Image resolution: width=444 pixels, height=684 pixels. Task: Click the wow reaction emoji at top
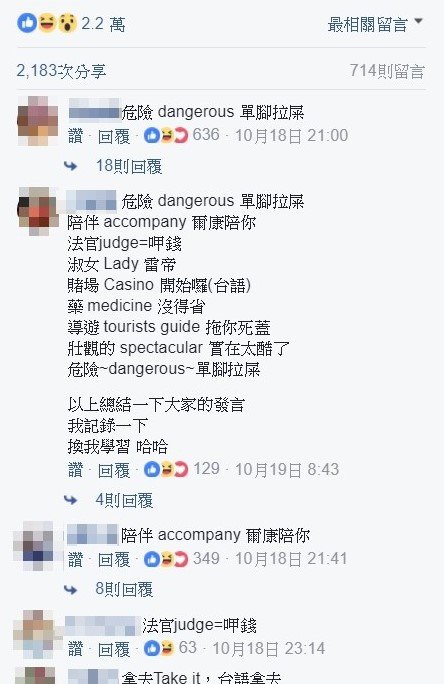67,23
